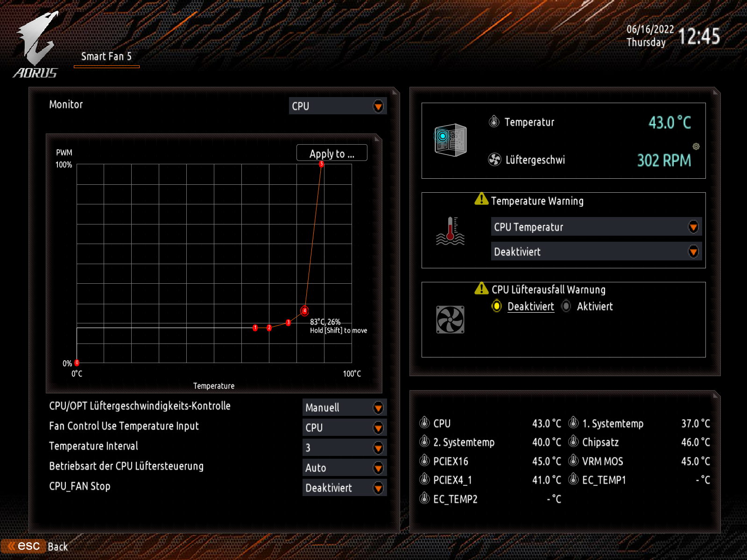Click the thermometer icon beside EC_TEMP2
Screen dimensions: 747x560
click(x=424, y=498)
